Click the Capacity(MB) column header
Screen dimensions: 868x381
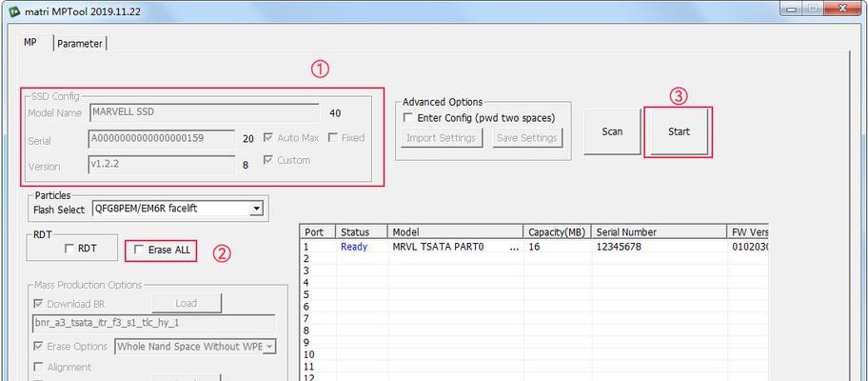point(557,232)
